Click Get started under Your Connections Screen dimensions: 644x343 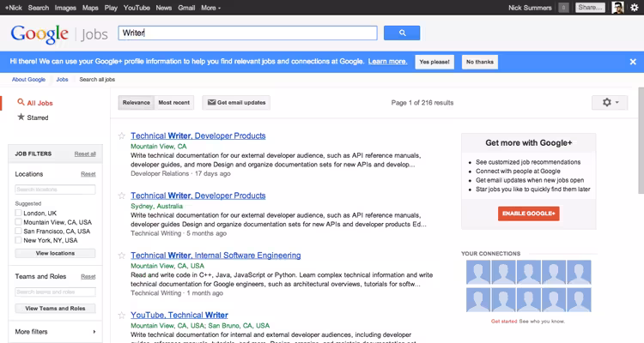click(x=504, y=322)
